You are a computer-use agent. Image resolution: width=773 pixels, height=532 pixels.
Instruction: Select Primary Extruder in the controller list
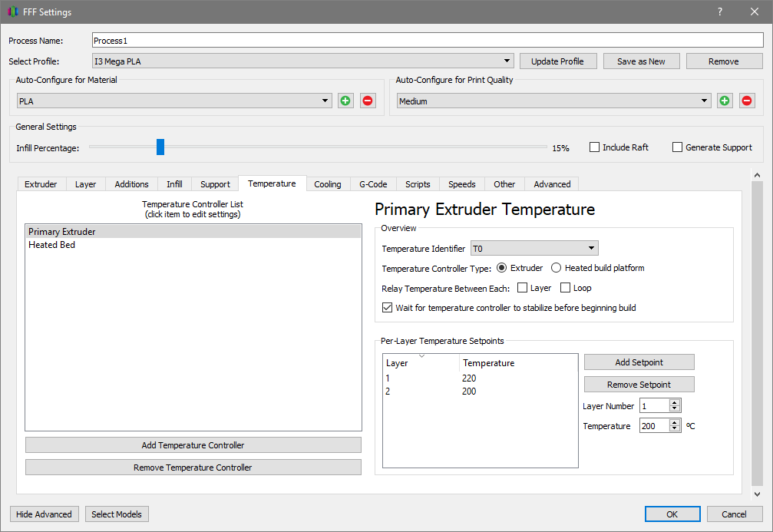[193, 231]
